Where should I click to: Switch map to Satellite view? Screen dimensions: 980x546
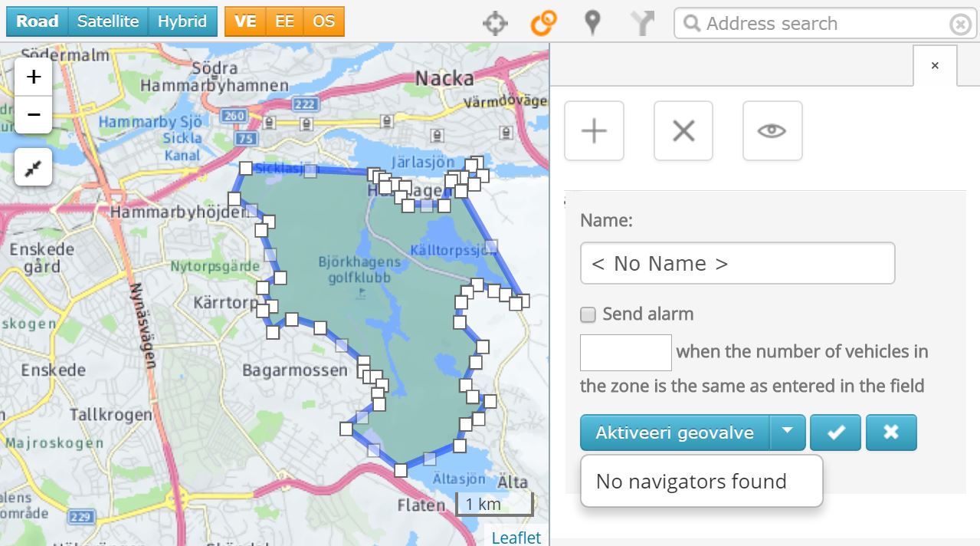[108, 21]
